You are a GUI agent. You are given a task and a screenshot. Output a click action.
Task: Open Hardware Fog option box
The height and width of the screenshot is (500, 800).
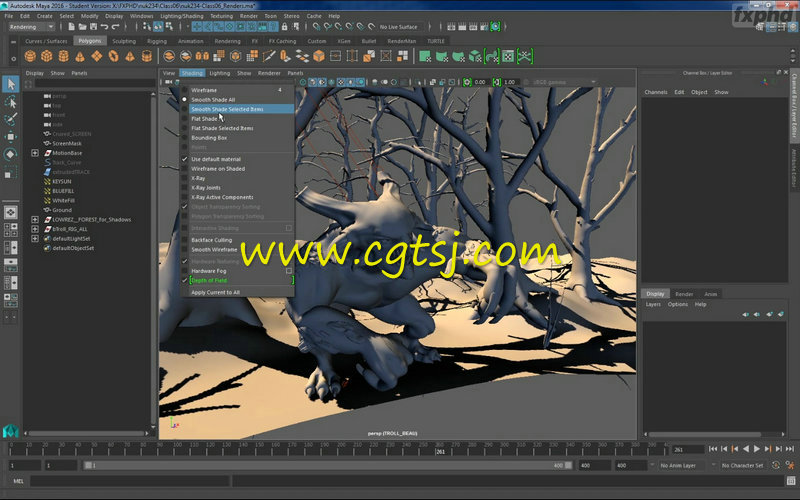tap(289, 271)
